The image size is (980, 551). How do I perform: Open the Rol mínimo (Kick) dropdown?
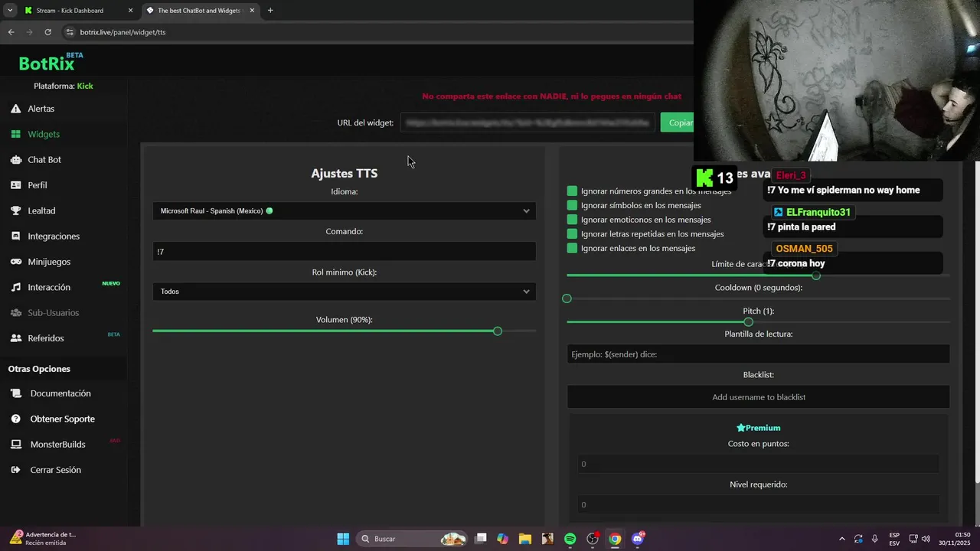click(x=344, y=292)
